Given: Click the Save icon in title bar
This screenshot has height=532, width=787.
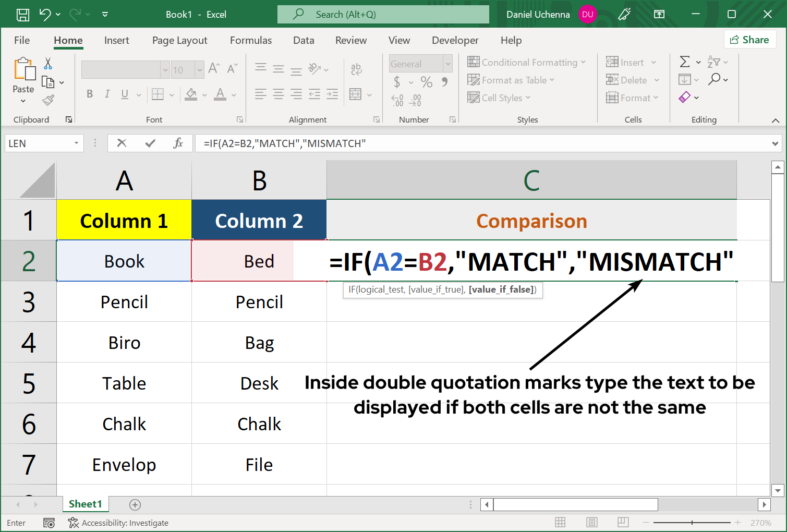Looking at the screenshot, I should (23, 15).
